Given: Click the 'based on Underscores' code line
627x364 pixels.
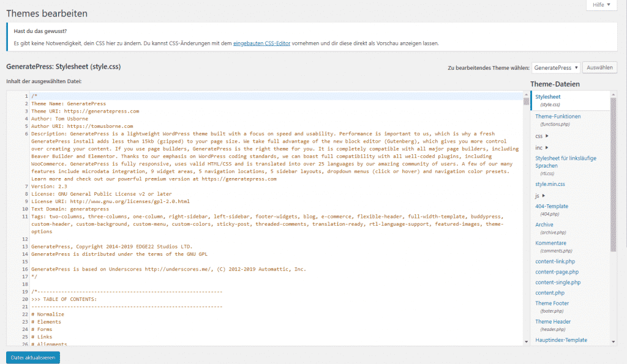Looking at the screenshot, I should (168, 269).
